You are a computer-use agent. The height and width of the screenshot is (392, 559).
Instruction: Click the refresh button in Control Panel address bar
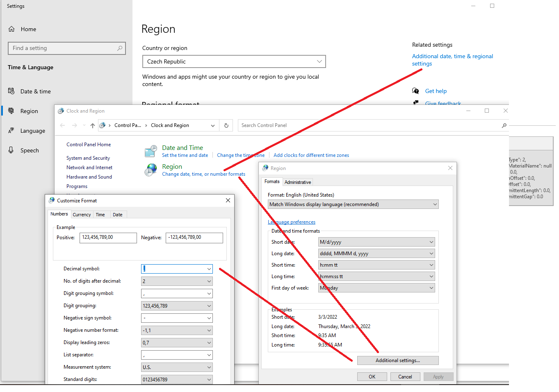point(226,125)
